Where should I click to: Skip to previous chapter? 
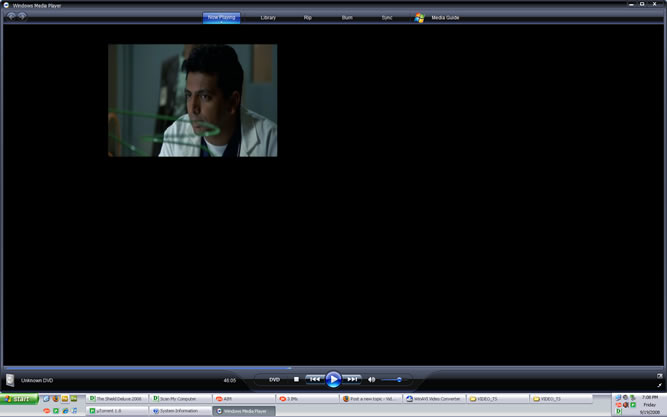(x=315, y=379)
